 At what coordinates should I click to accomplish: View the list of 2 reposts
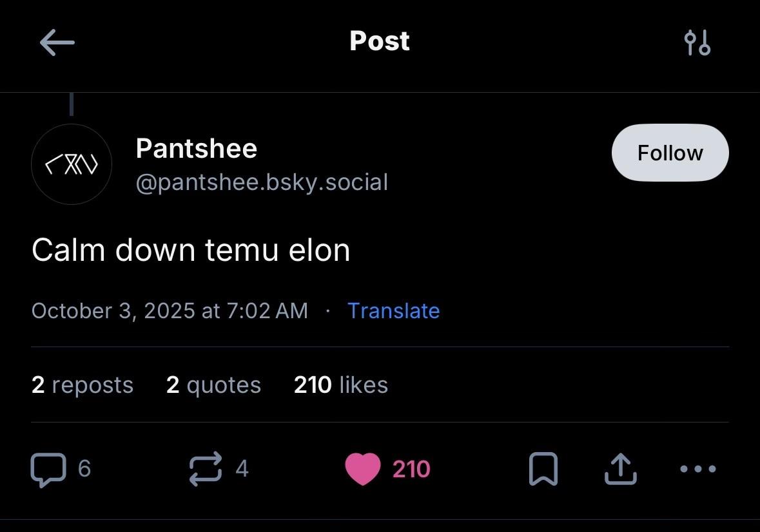[83, 385]
